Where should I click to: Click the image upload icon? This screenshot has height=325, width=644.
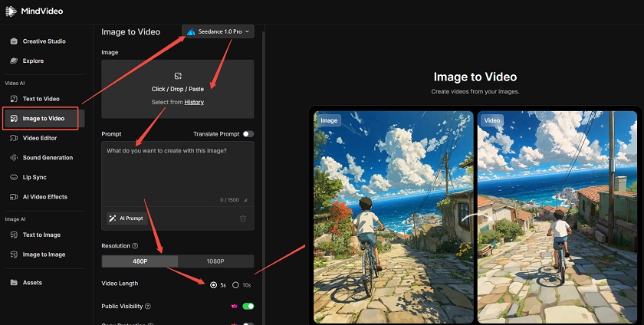click(178, 76)
